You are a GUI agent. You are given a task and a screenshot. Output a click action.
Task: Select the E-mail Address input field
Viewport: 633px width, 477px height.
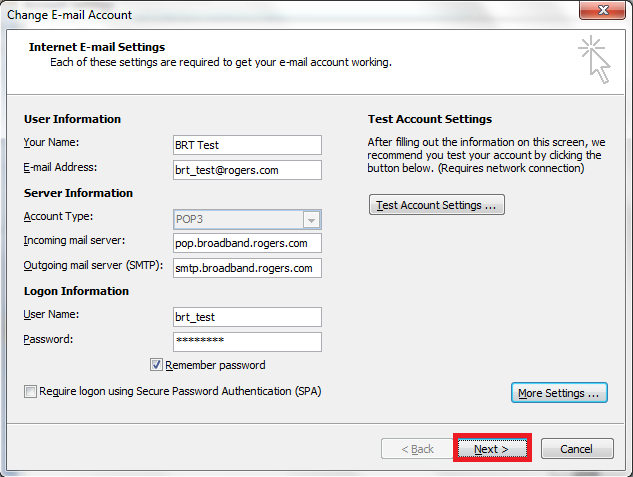pos(247,170)
